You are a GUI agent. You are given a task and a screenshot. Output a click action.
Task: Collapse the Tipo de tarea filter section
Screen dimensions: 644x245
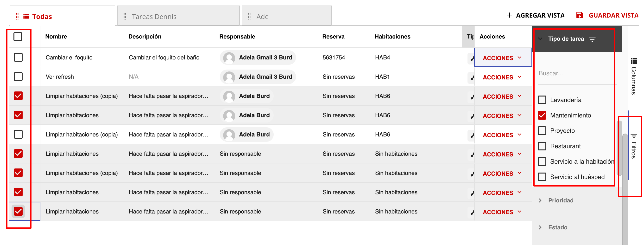pos(540,39)
